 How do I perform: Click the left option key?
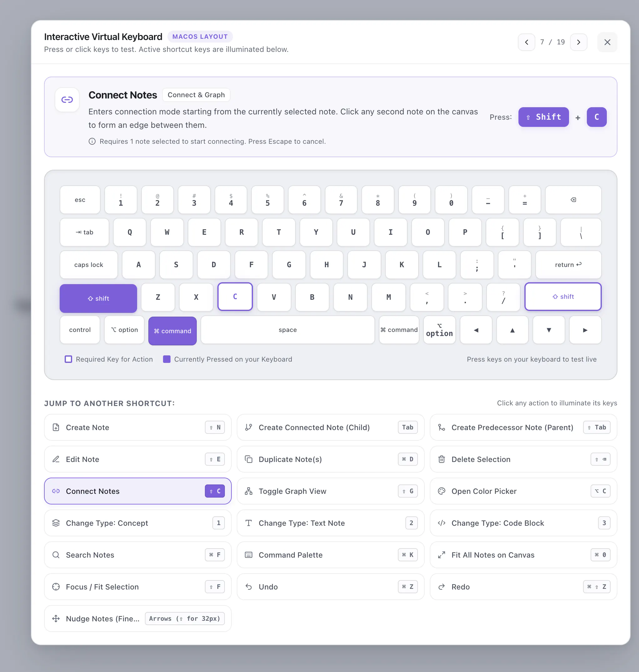pyautogui.click(x=124, y=330)
